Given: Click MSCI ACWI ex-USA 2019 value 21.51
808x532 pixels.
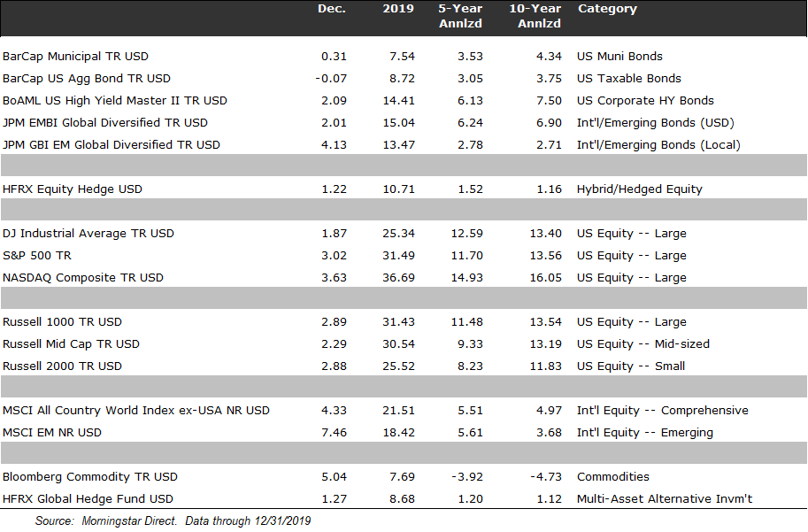Looking at the screenshot, I should pos(398,411).
